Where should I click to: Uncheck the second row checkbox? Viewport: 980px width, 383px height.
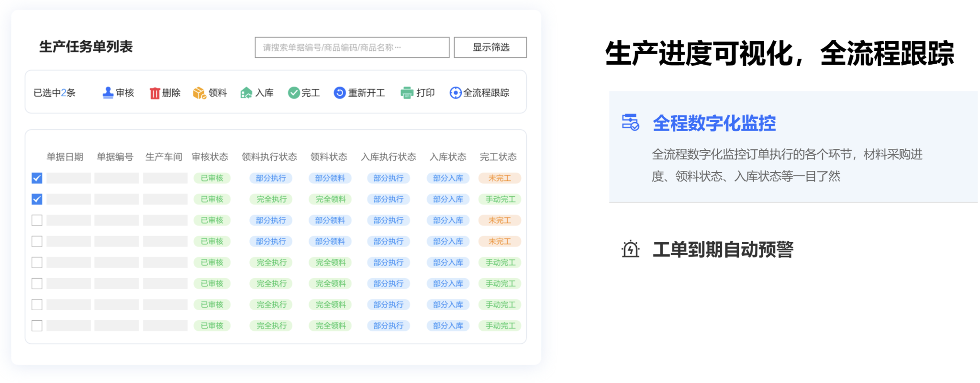[x=37, y=199]
